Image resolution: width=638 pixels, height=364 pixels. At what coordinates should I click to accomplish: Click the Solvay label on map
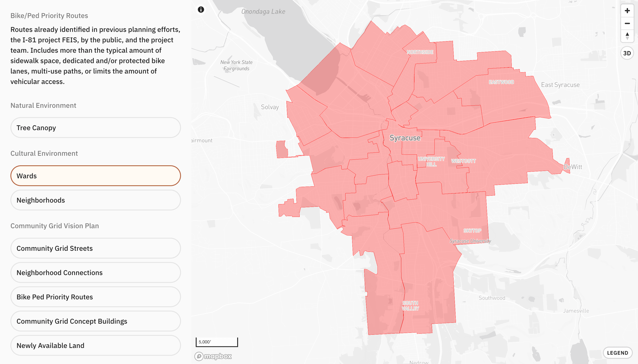tap(270, 107)
